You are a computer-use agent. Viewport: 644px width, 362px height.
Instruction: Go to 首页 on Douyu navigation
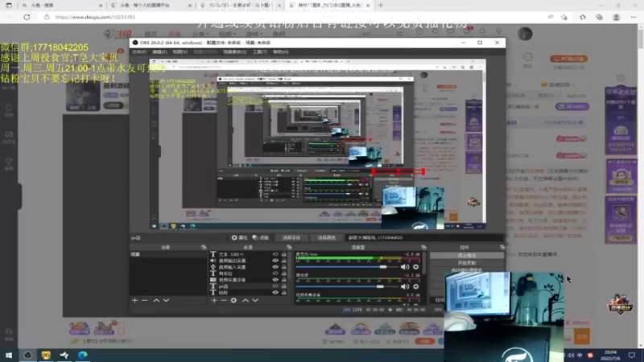click(151, 34)
